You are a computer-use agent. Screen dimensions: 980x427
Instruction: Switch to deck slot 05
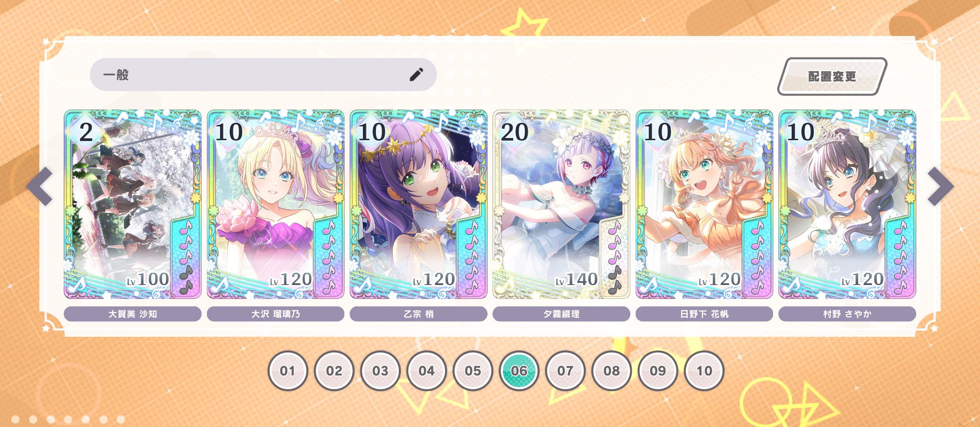click(x=473, y=371)
